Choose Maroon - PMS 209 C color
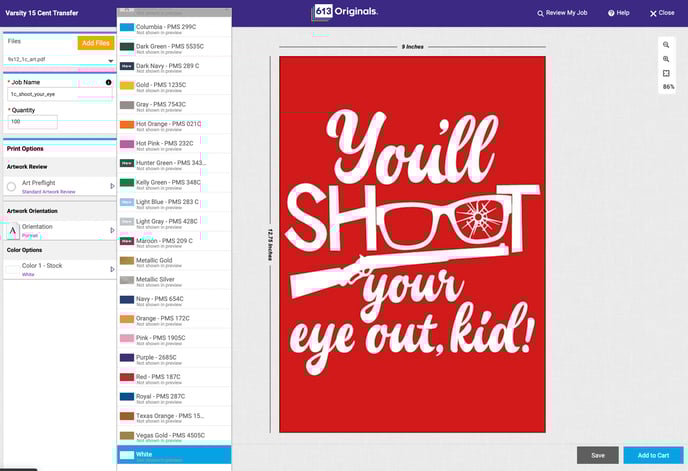Viewport: 688px width, 471px height. (x=174, y=241)
